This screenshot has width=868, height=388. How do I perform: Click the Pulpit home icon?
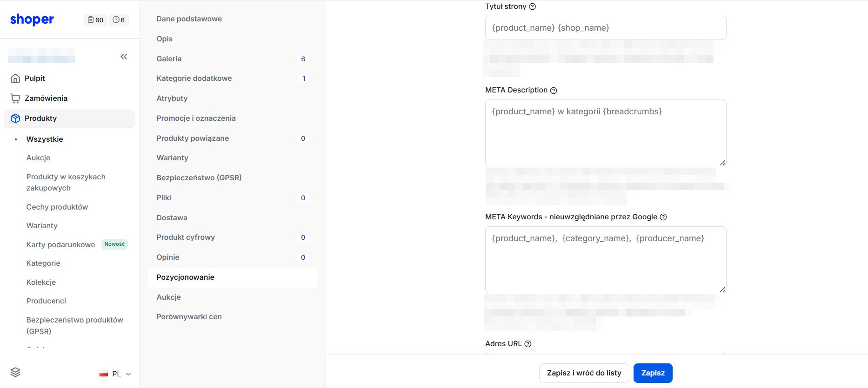click(15, 79)
